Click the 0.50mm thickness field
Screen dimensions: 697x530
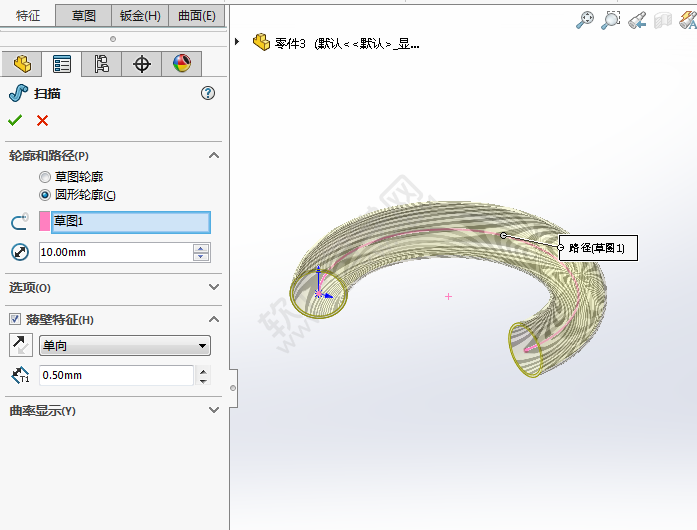coord(116,375)
